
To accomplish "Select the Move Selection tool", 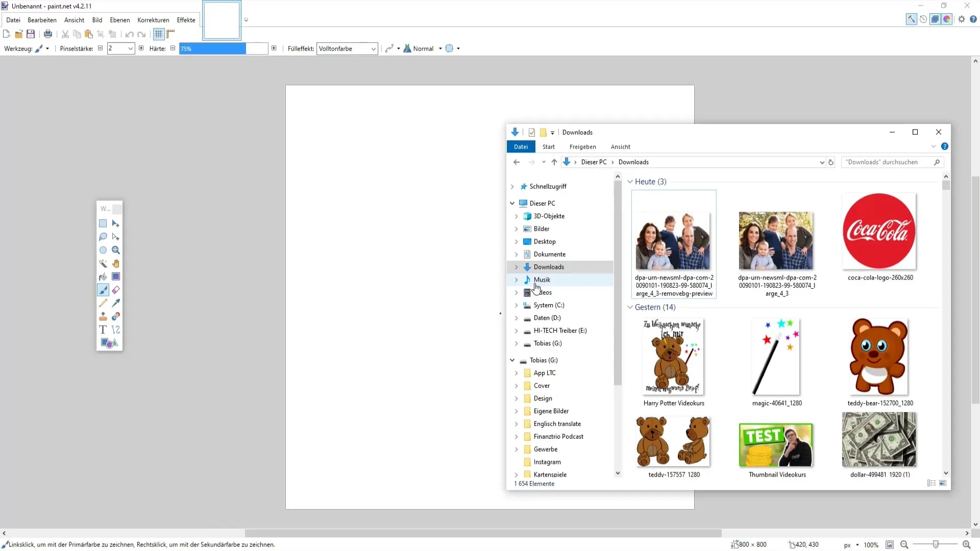I will [x=116, y=237].
